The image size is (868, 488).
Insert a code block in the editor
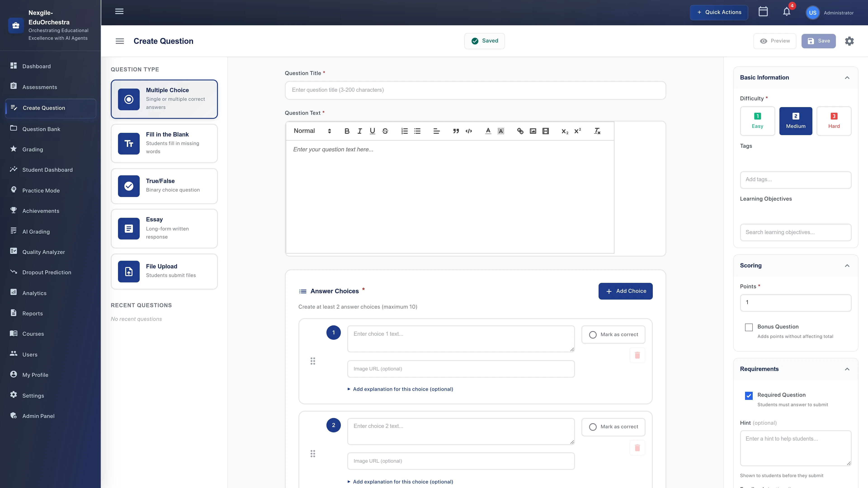tap(469, 131)
